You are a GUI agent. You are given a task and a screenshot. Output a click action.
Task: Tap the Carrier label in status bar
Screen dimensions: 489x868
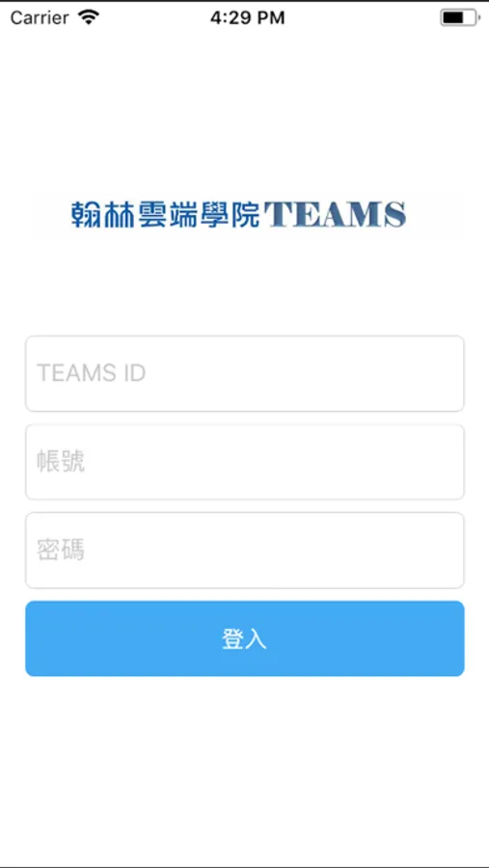(x=40, y=17)
